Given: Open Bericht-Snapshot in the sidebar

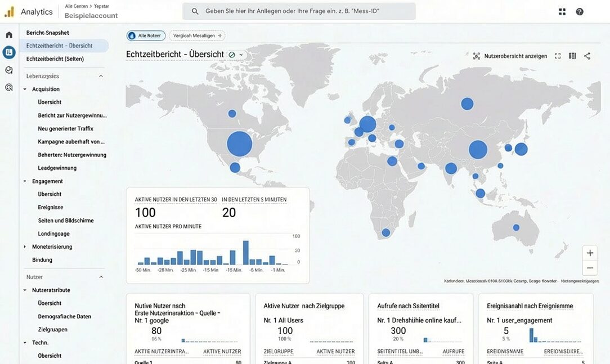Looking at the screenshot, I should click(x=48, y=33).
